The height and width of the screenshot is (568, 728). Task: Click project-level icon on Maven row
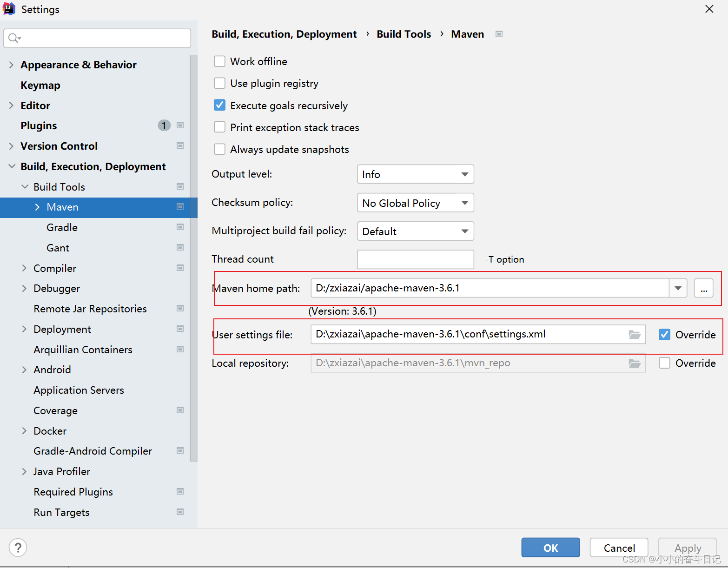click(180, 207)
